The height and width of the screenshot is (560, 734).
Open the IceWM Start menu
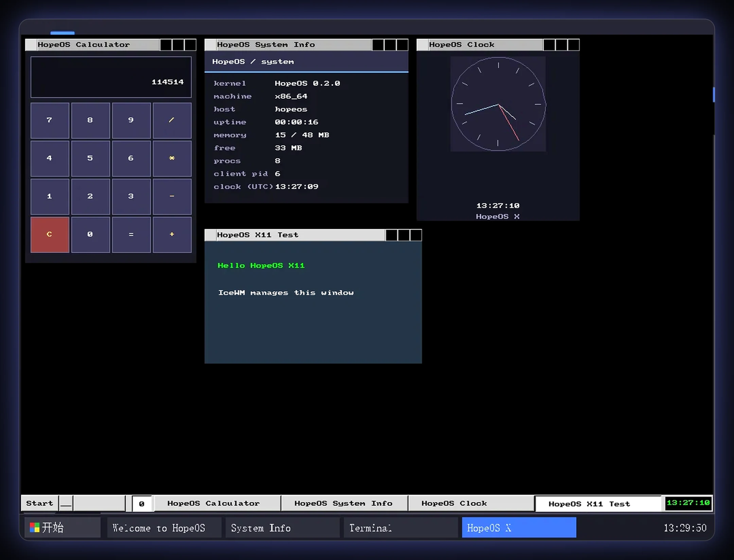(40, 503)
